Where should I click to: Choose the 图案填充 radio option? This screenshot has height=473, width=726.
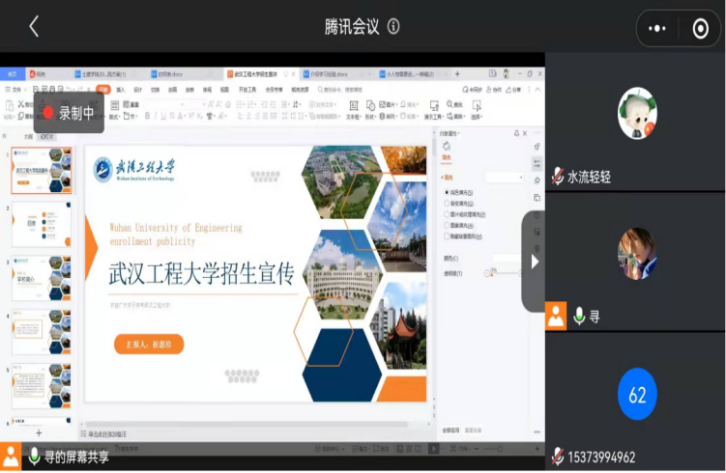coord(446,225)
